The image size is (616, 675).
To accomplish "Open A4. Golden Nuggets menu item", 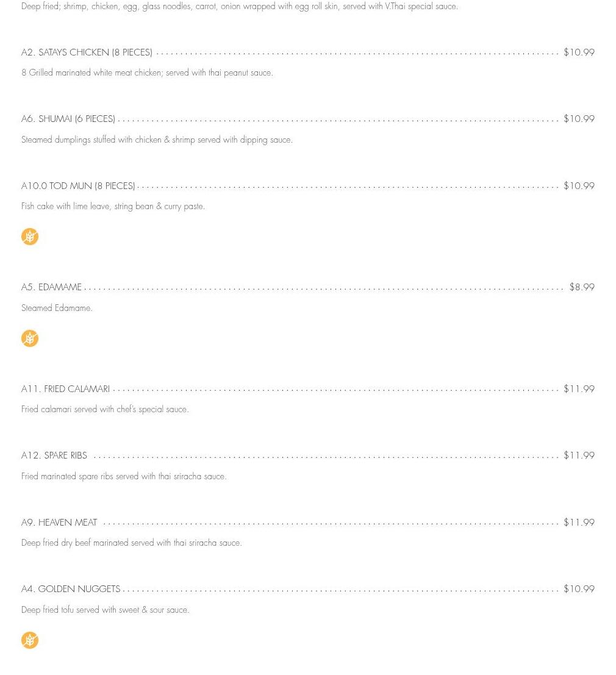I will coord(71,589).
